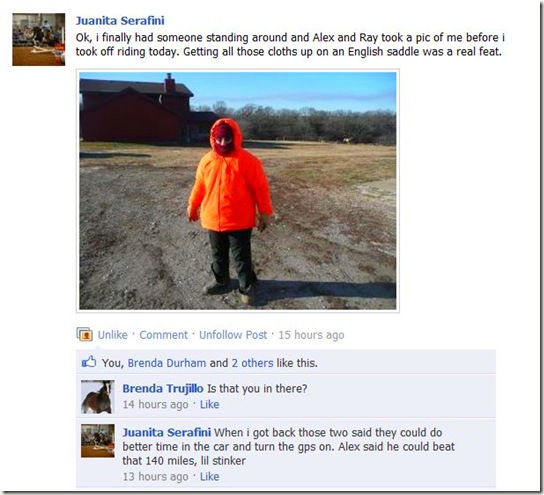Open Juanita Serafini's profile picture on post
Screen dimensions: 544x495
coord(39,39)
